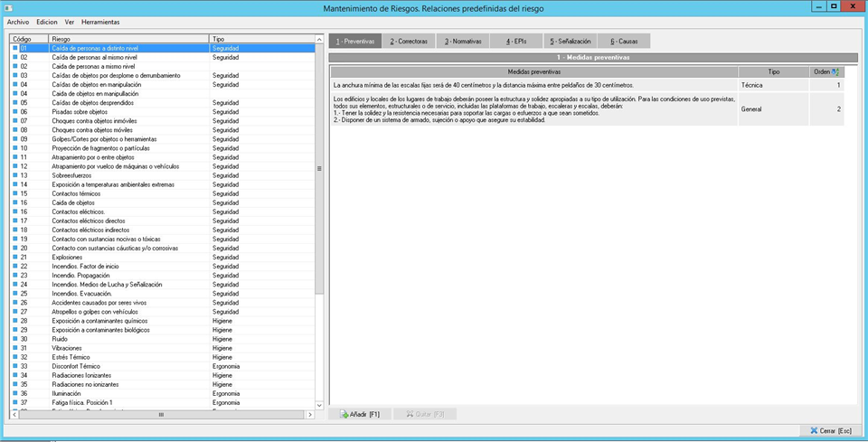
Task: Select risk 28 Exposición a contaminantes químicos
Action: pyautogui.click(x=163, y=321)
